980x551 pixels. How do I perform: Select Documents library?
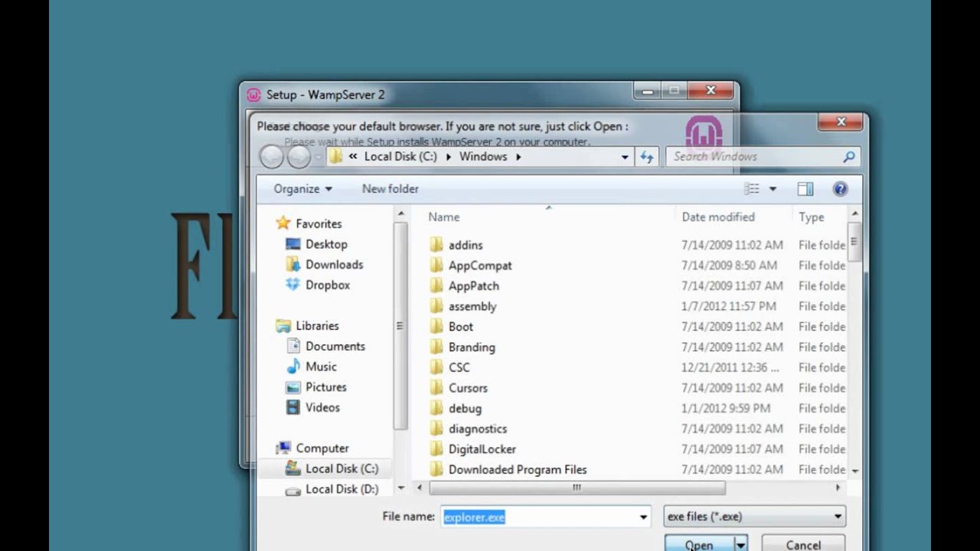coord(335,346)
